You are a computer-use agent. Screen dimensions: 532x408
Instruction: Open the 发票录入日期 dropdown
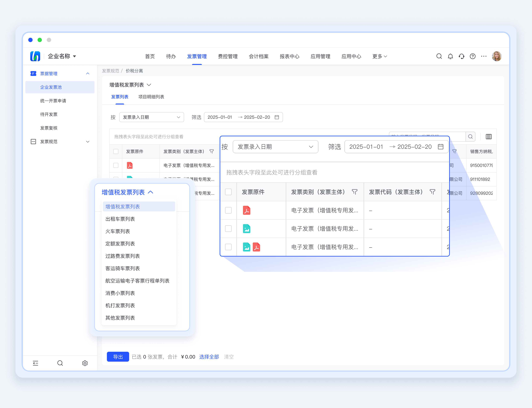151,117
